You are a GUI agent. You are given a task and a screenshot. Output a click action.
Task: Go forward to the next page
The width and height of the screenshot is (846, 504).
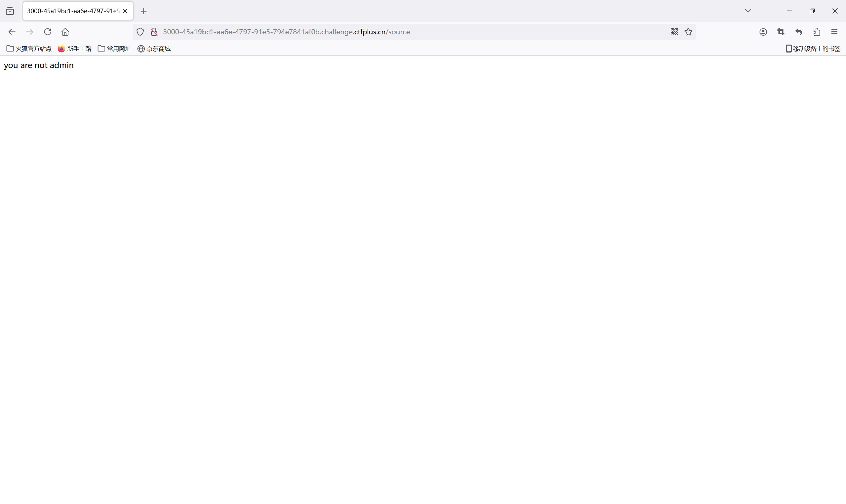30,32
